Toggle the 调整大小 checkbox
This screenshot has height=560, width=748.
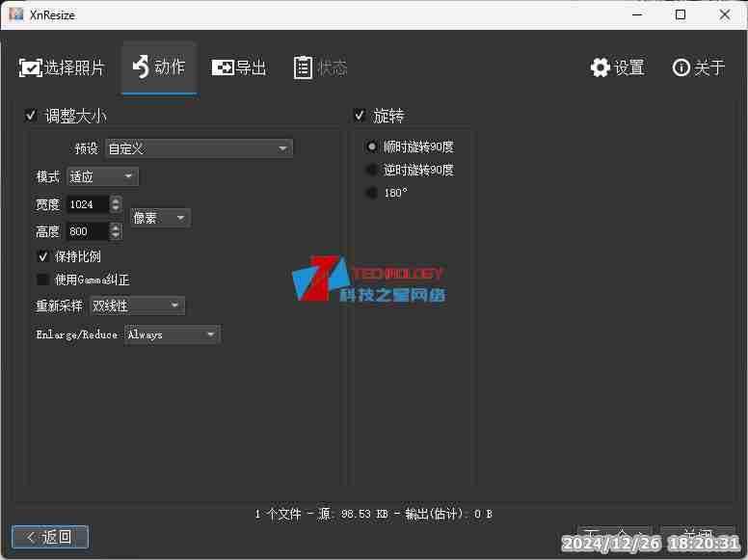[x=31, y=116]
